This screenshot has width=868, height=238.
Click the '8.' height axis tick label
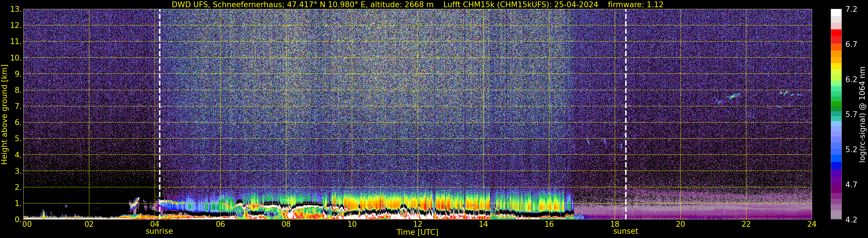[18, 90]
